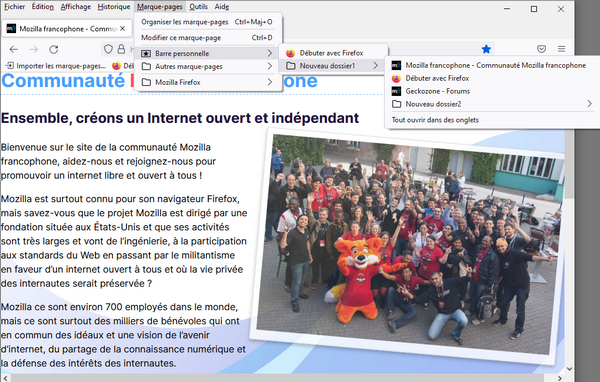Viewport: 600px width, 382px height.
Task: Close the Mozilla francophone tab
Action: pyautogui.click(x=122, y=29)
